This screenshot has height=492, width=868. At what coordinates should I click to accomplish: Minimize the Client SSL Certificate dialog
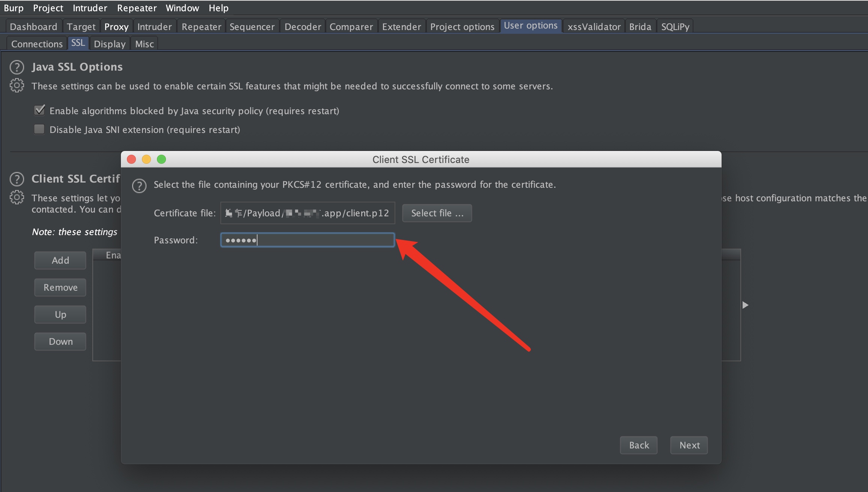pyautogui.click(x=146, y=160)
